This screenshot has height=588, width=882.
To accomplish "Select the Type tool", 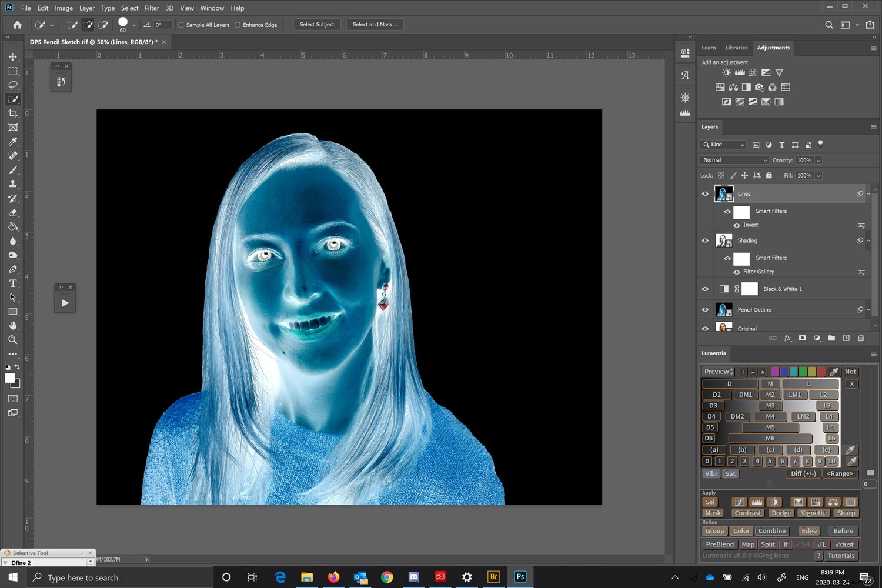I will tap(13, 283).
